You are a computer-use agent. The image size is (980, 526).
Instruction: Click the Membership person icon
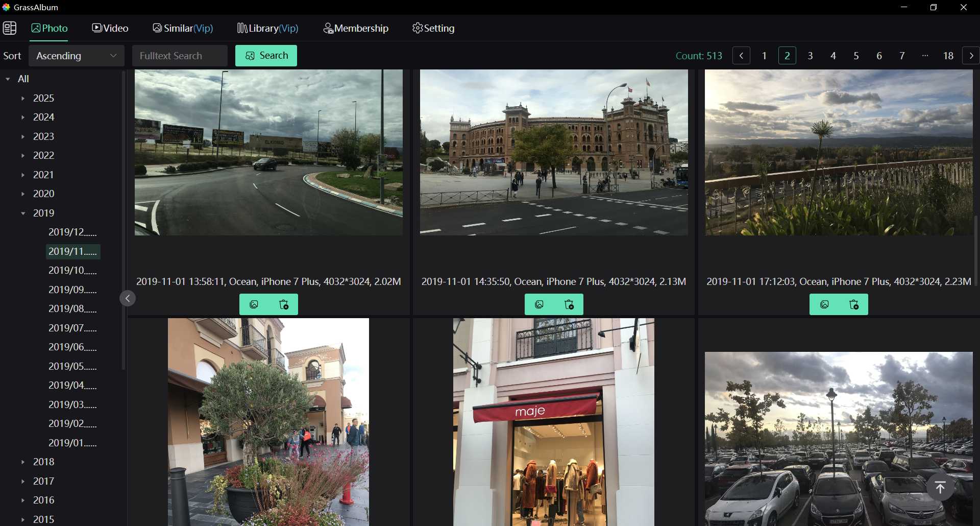[328, 28]
